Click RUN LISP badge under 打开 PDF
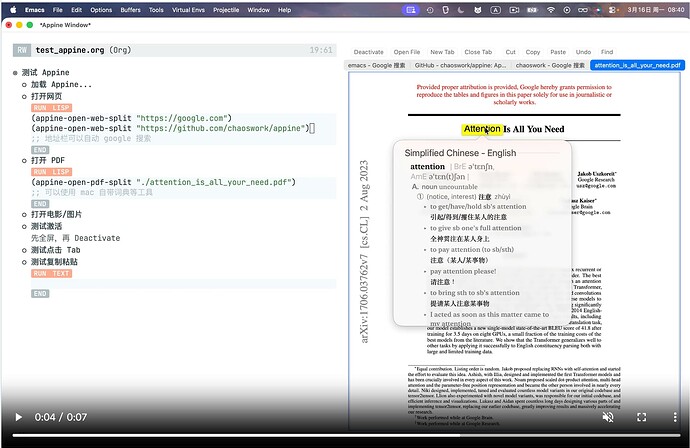 51,172
